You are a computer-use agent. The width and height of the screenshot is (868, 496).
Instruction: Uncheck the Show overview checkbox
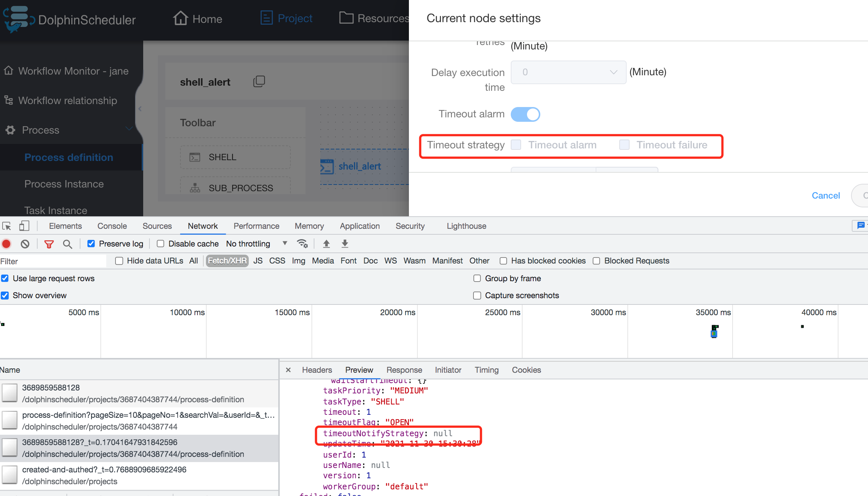(x=5, y=295)
